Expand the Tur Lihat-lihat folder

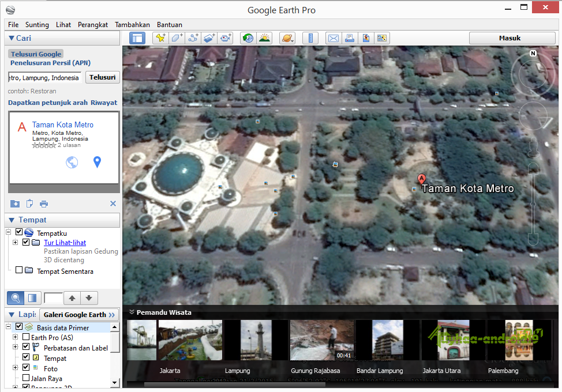[16, 243]
